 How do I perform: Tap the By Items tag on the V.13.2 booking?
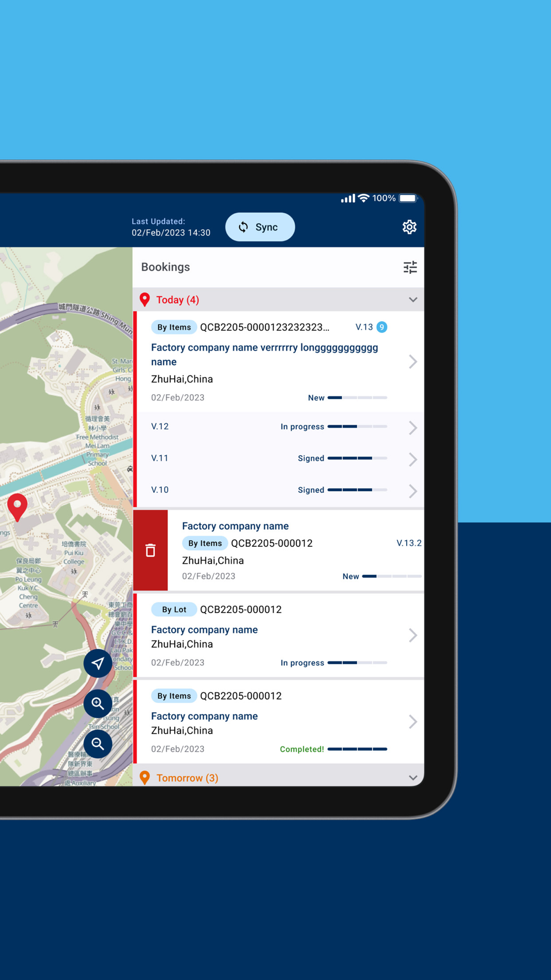(205, 543)
